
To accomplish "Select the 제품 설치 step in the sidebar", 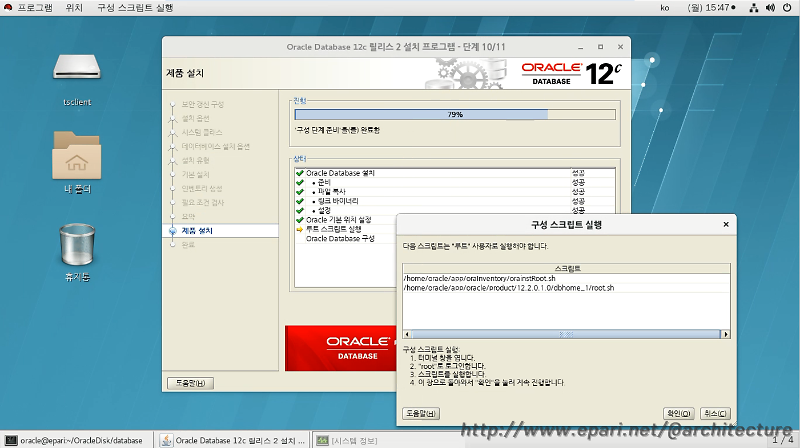I will (x=197, y=231).
